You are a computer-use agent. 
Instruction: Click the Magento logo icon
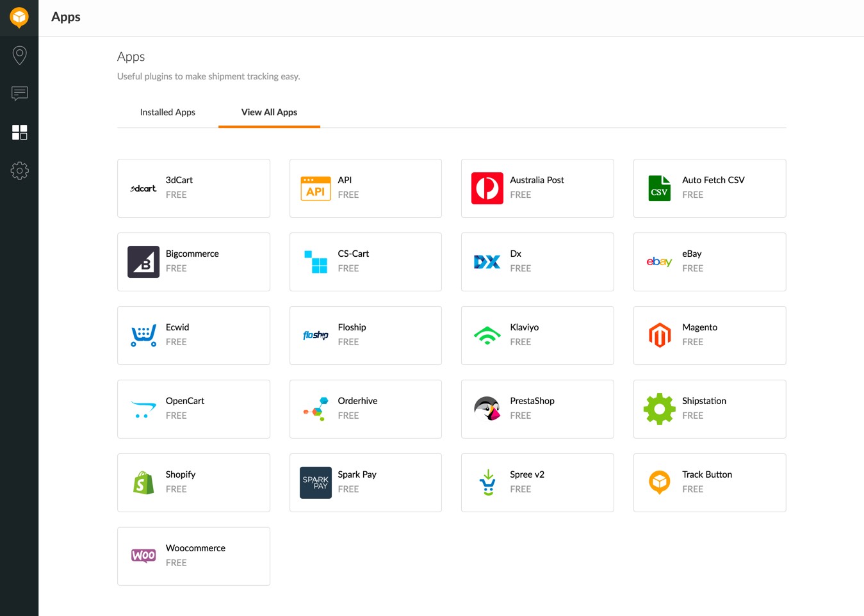pos(659,336)
